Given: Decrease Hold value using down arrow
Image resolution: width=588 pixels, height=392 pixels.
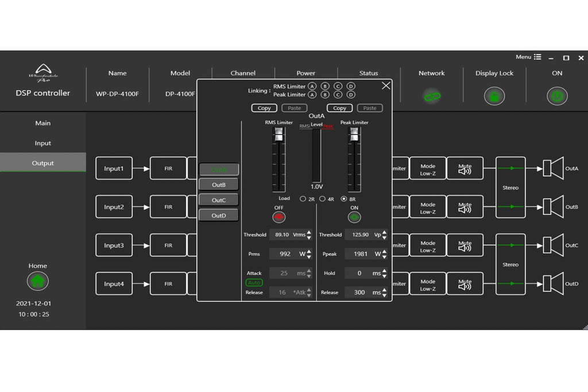Looking at the screenshot, I should 384,275.
